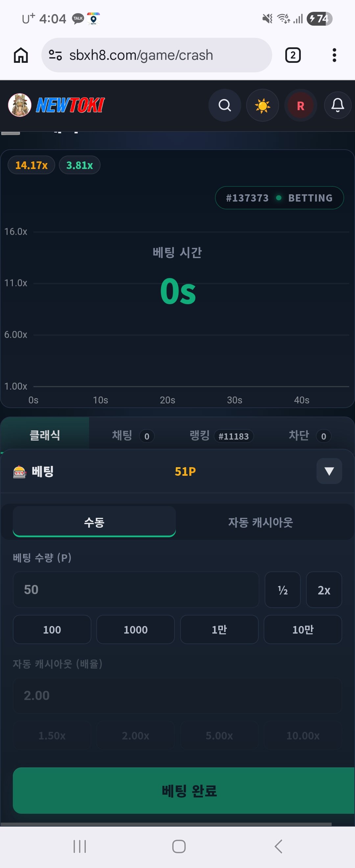Set bet amount to 1000

click(135, 629)
